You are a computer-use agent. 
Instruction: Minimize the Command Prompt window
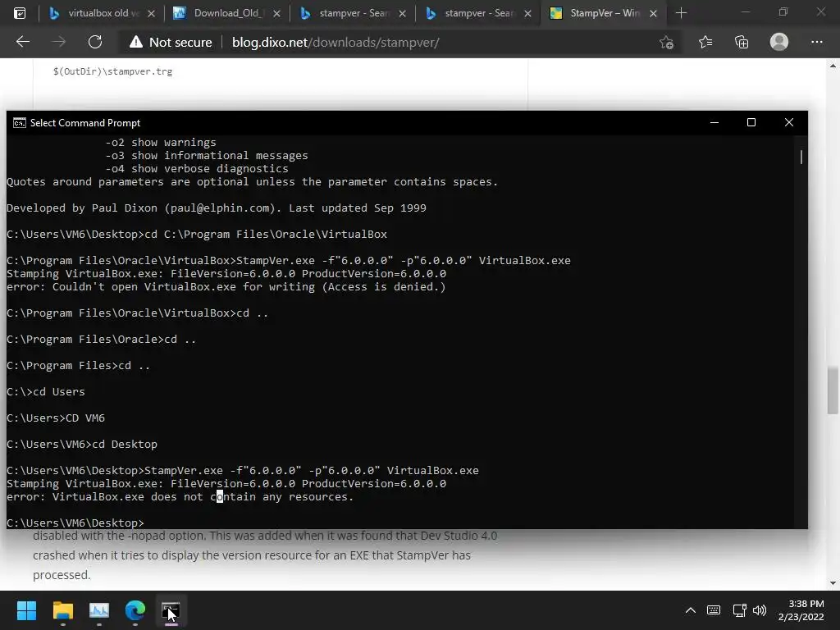(x=714, y=123)
